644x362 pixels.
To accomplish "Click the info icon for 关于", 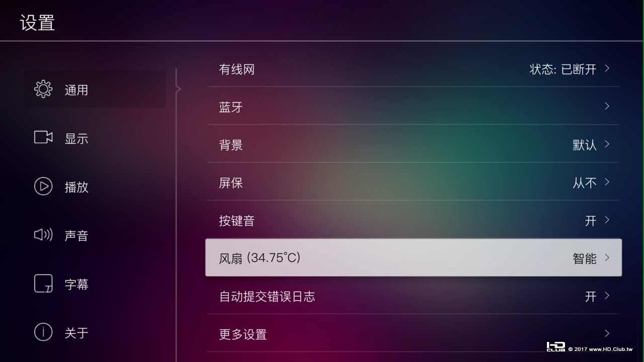I will tap(43, 332).
